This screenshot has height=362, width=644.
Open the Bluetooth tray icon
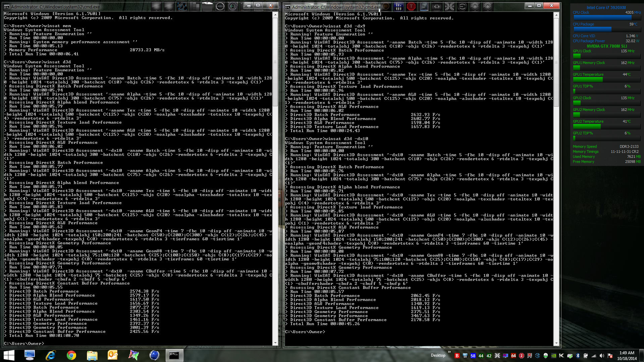(578, 356)
